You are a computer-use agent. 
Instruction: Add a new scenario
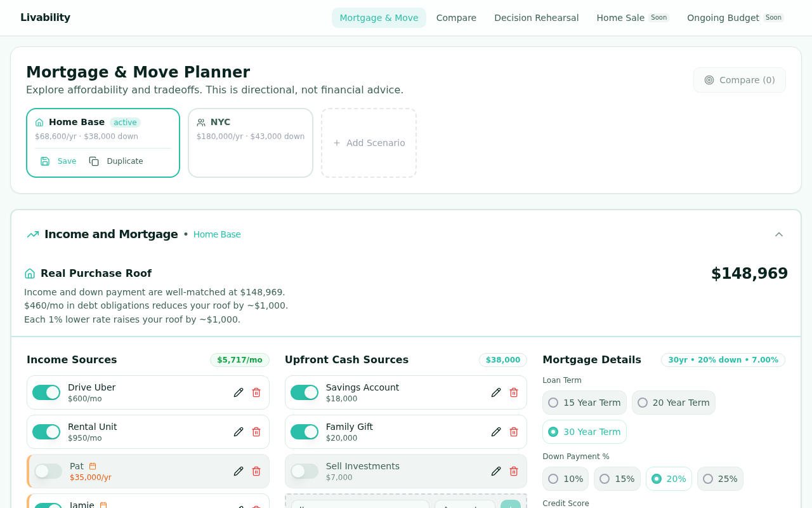click(369, 143)
